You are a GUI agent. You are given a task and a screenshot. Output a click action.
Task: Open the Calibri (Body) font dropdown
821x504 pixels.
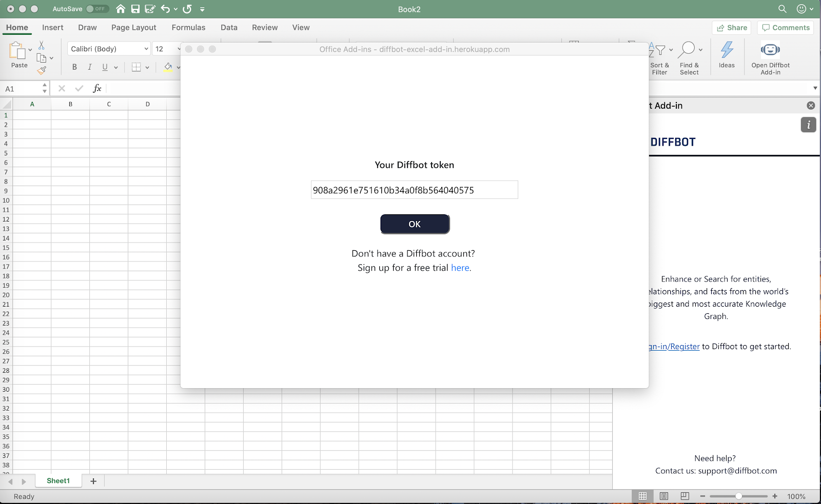click(109, 49)
